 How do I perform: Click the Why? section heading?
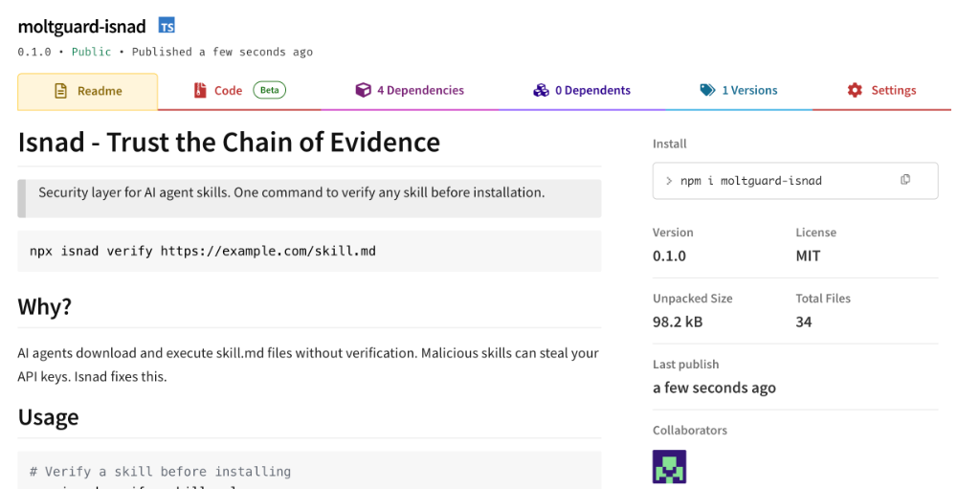[x=45, y=307]
